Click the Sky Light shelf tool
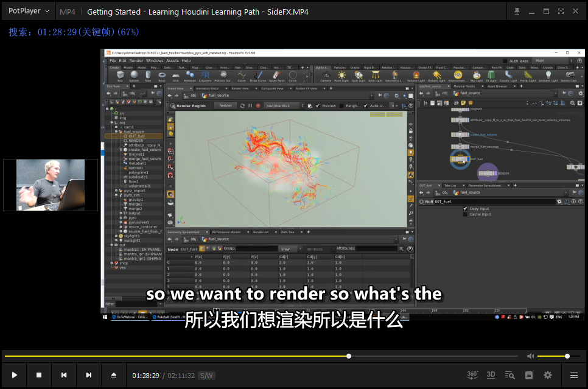Viewport: 588px width, 389px height. point(476,75)
